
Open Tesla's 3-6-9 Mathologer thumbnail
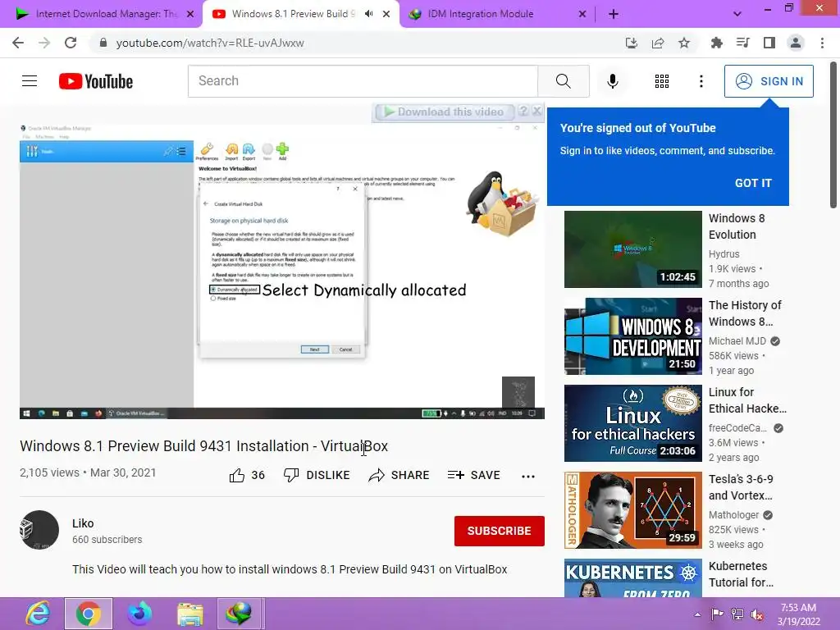(x=632, y=510)
